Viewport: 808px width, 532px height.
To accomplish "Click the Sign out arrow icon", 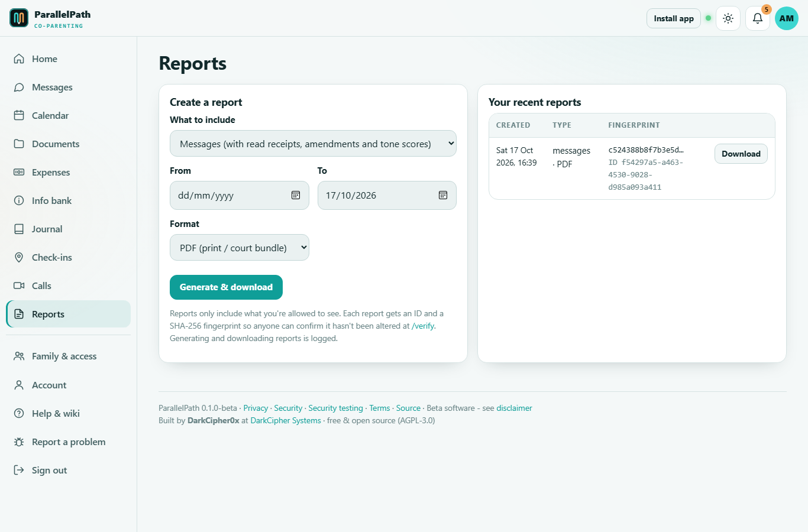I will point(19,470).
